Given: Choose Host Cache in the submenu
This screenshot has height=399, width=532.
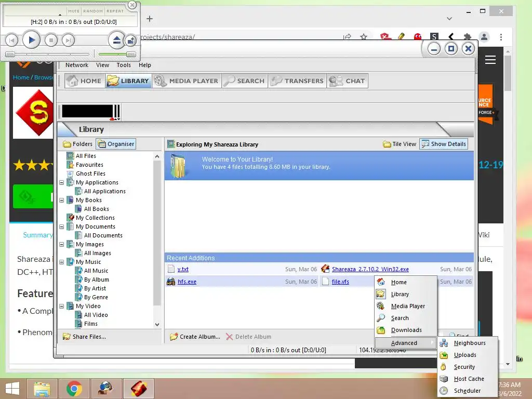Looking at the screenshot, I should (468, 379).
